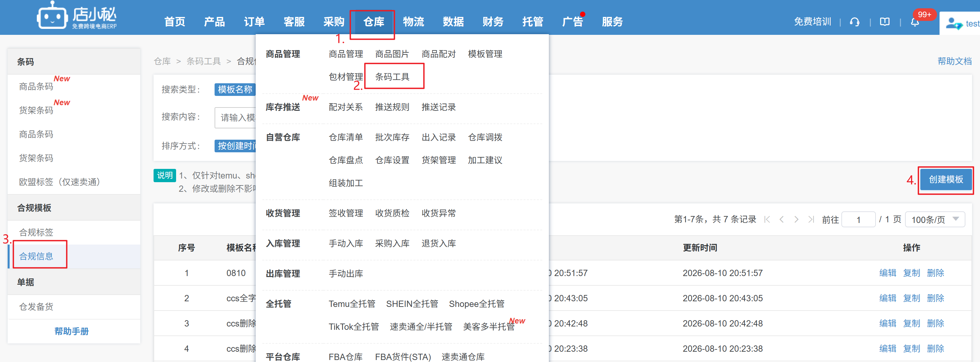Image resolution: width=980 pixels, height=362 pixels.
Task: Click 删除 for row 2
Action: [x=936, y=298]
